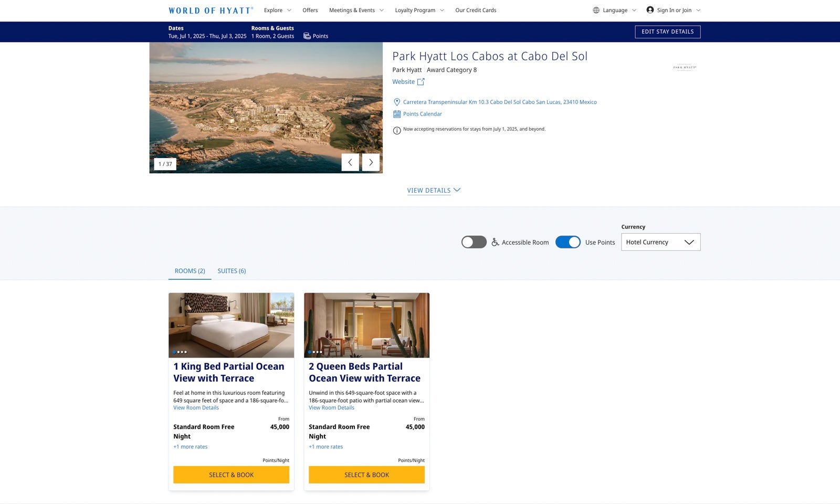Click the stay dates Jul 1 - Jul 3, 2025
Viewport: 840px width, 504px height.
click(207, 36)
